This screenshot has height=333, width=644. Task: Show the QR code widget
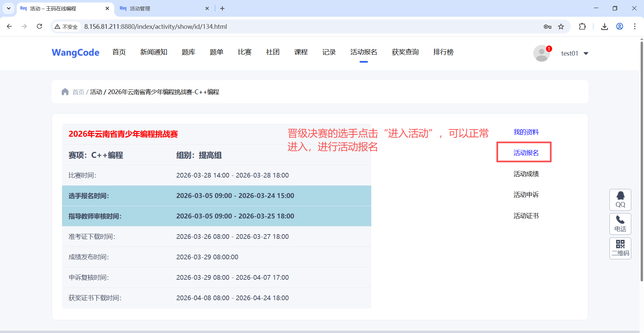tap(620, 248)
